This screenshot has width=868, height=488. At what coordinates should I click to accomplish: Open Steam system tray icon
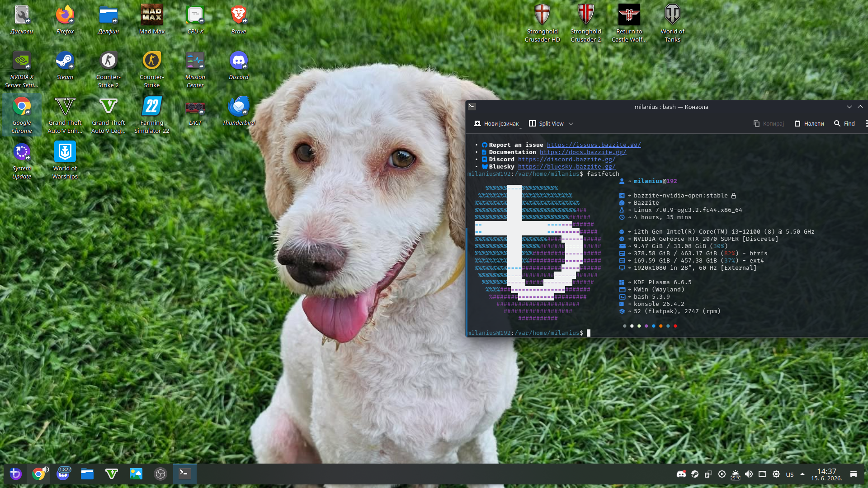tap(695, 474)
